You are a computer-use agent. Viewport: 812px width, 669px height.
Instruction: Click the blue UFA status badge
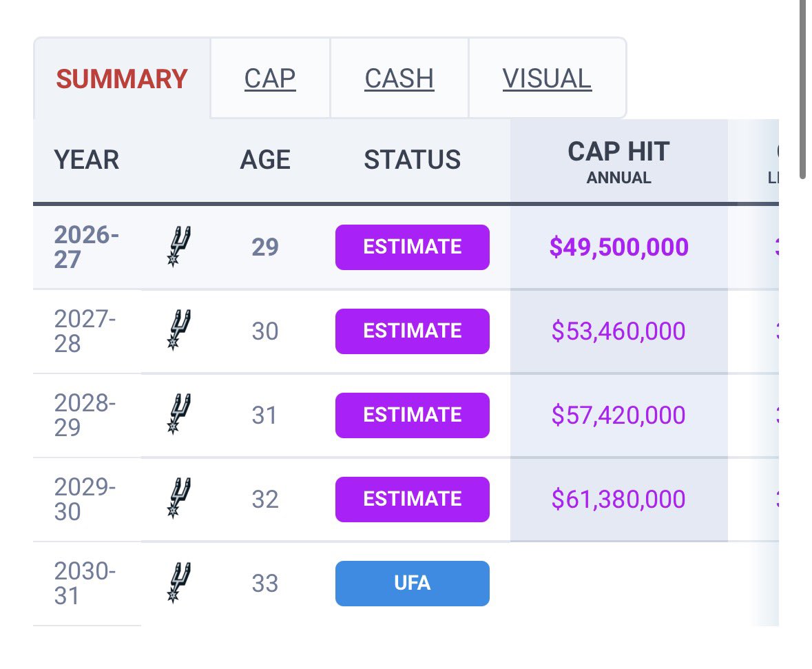pyautogui.click(x=413, y=584)
